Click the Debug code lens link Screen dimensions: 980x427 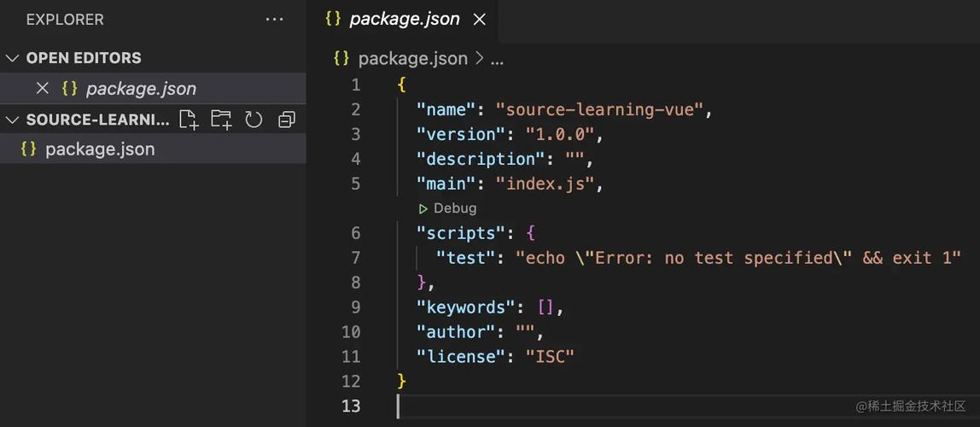pos(455,208)
